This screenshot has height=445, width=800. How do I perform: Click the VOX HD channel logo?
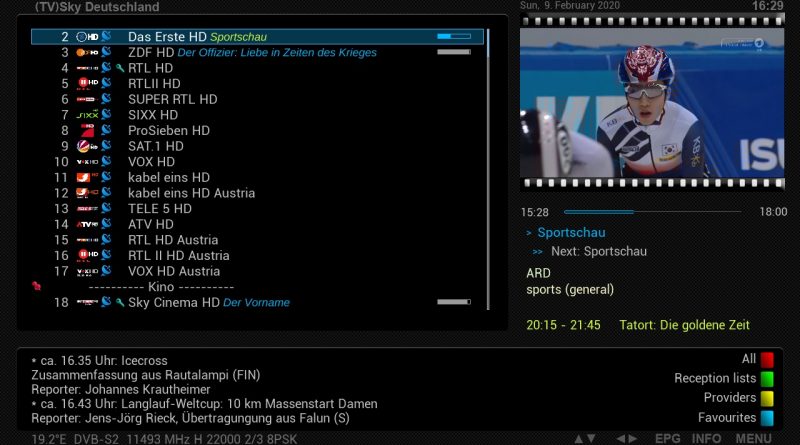(87, 162)
